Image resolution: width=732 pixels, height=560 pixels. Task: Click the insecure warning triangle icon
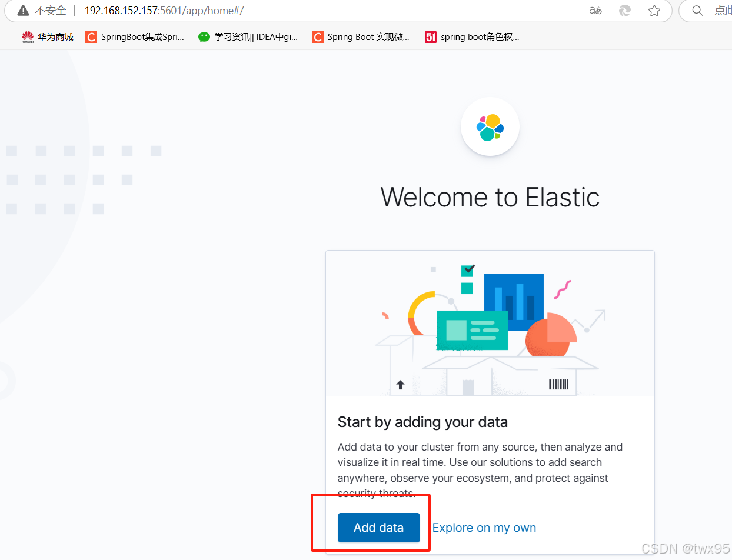point(22,10)
